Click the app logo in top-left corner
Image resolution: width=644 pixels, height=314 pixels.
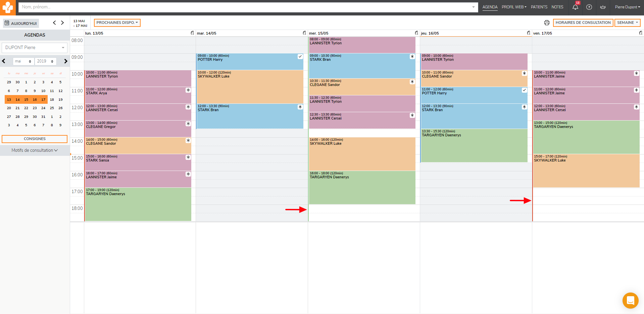click(8, 7)
